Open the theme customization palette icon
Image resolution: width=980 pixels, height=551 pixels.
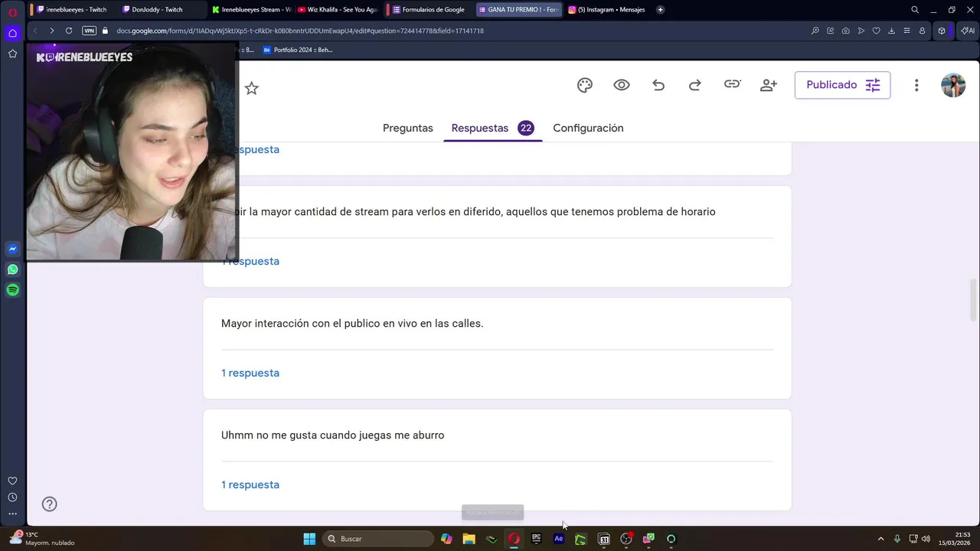[585, 85]
